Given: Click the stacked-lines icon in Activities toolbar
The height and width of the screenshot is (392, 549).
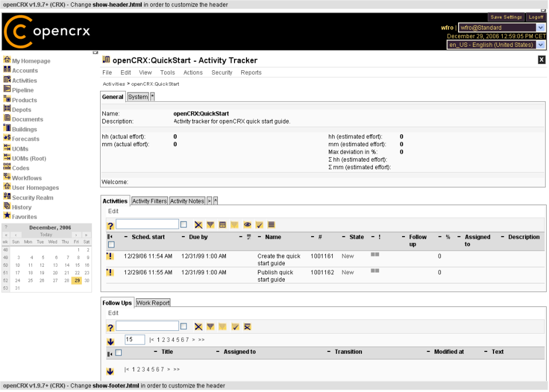Looking at the screenshot, I should click(271, 225).
